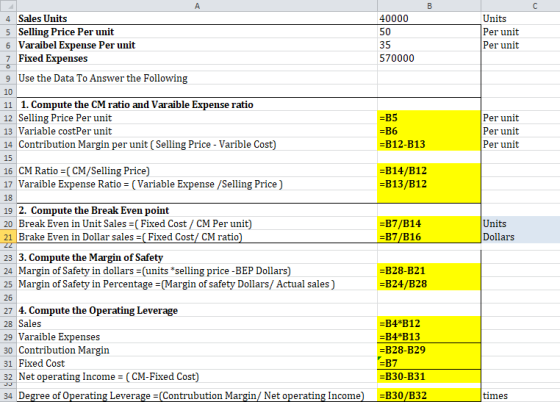This screenshot has height=402, width=560.
Task: Click 'Variable costPer unit' label
Action: (x=197, y=131)
